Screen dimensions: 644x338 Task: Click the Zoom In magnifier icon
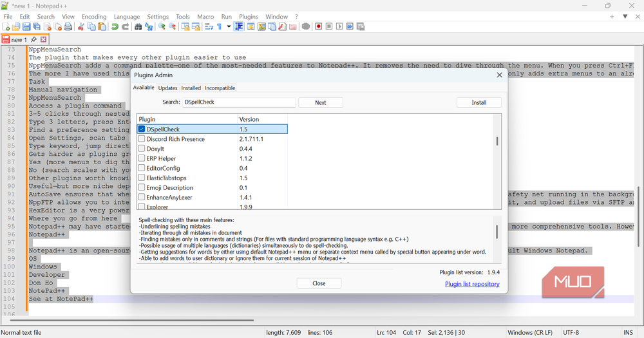coord(162,26)
